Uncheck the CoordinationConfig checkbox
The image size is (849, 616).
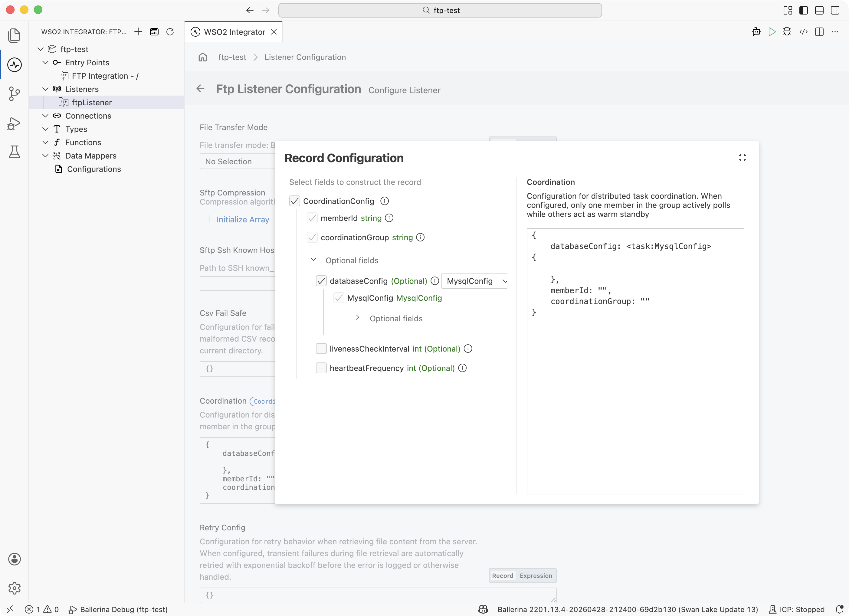point(295,201)
